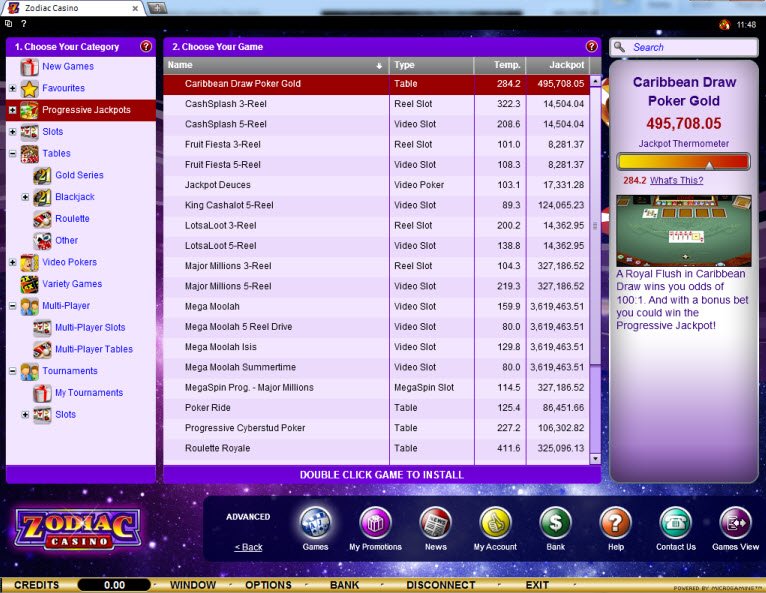766x593 pixels.
Task: Click the search magnifier icon
Action: [x=619, y=47]
